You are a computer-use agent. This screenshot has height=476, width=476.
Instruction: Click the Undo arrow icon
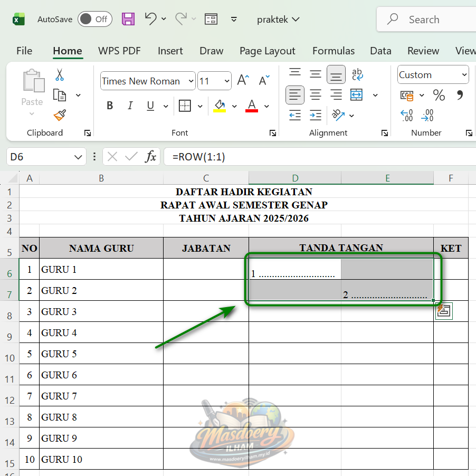pyautogui.click(x=151, y=19)
